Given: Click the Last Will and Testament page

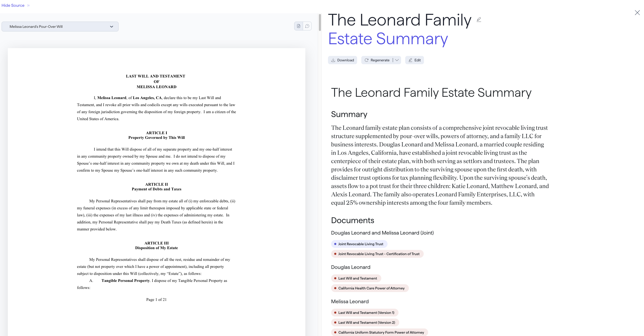Looking at the screenshot, I should (156, 182).
